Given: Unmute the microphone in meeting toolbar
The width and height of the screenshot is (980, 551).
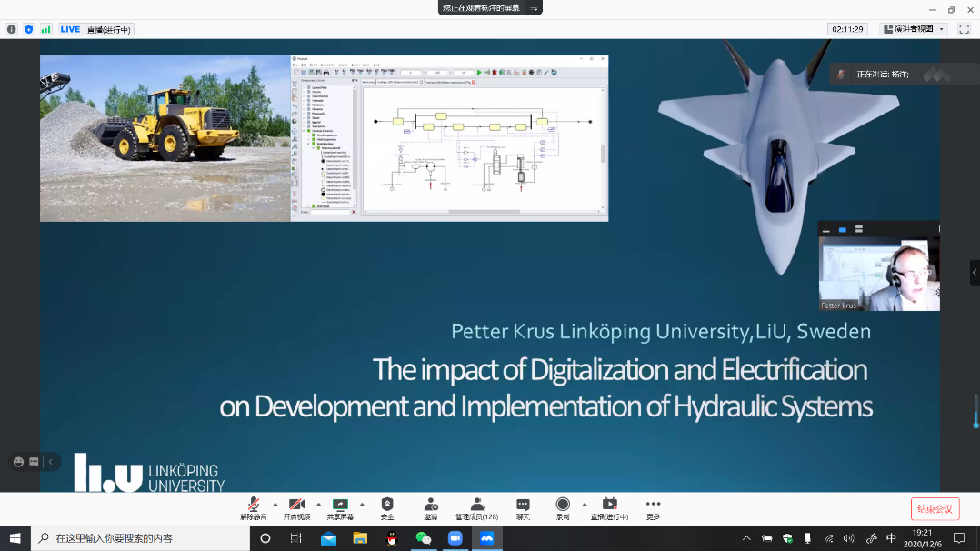Looking at the screenshot, I should coord(254,506).
